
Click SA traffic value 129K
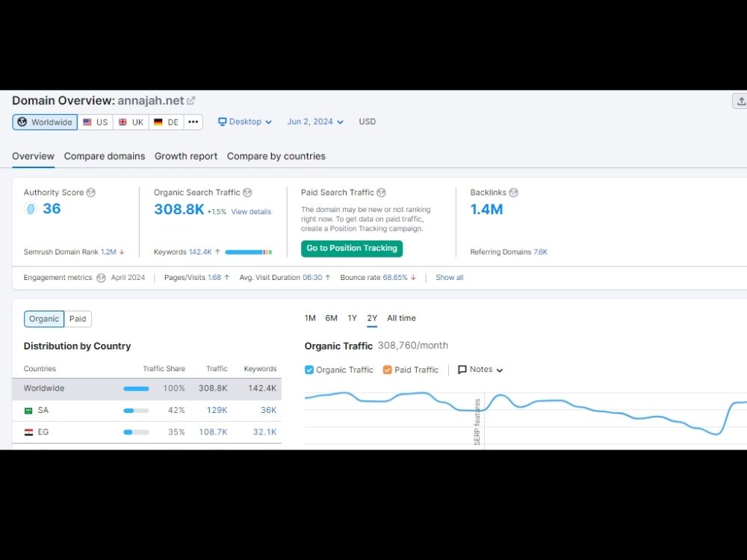pos(217,410)
